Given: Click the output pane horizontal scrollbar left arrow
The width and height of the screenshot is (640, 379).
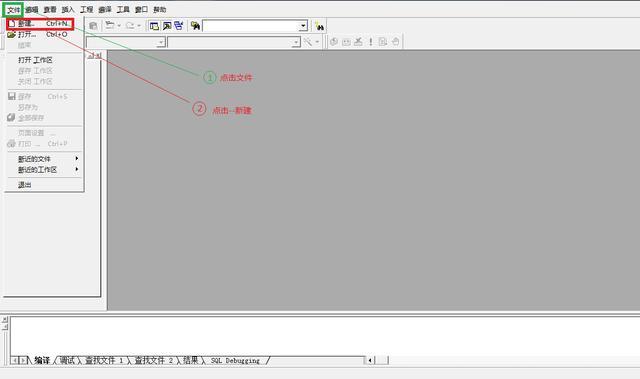Looking at the screenshot, I should [370, 360].
